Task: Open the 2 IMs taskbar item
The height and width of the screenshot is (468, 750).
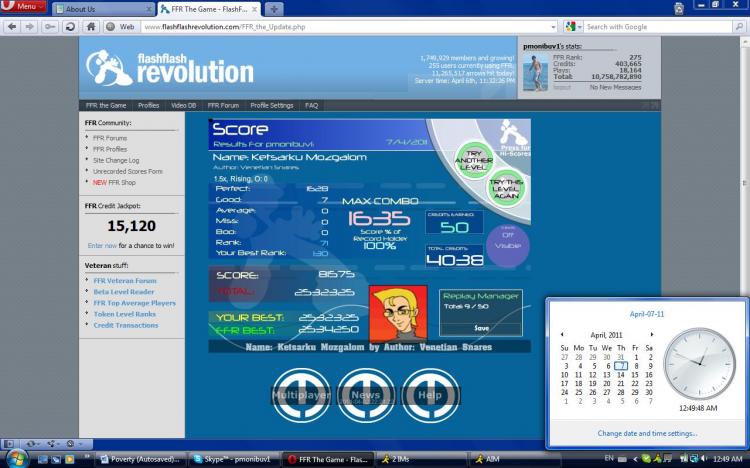Action: (420, 459)
